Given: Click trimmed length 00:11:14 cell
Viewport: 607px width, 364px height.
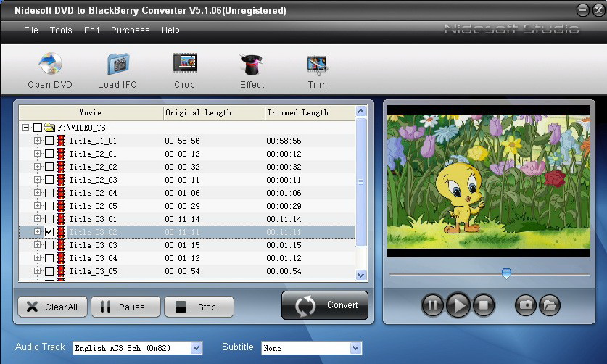Looking at the screenshot, I should tap(284, 219).
